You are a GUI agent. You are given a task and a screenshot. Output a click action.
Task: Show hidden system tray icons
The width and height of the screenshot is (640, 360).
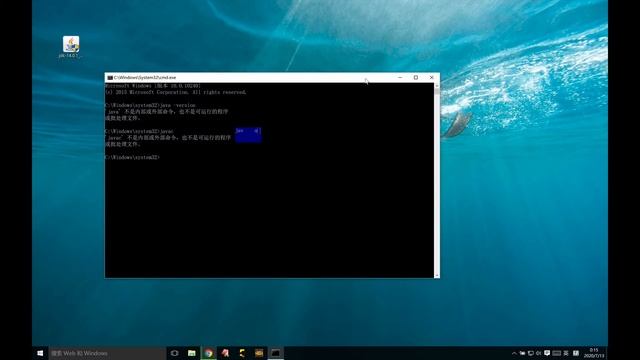(x=514, y=353)
